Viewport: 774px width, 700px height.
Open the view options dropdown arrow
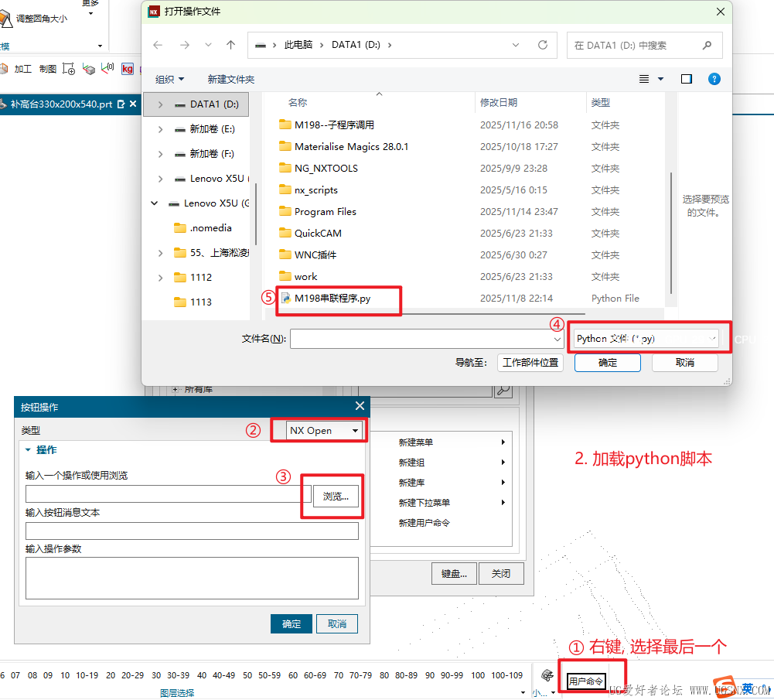click(x=660, y=79)
